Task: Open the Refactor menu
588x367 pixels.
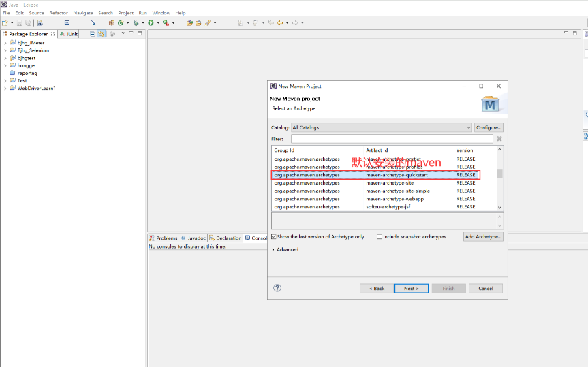Action: pyautogui.click(x=59, y=13)
